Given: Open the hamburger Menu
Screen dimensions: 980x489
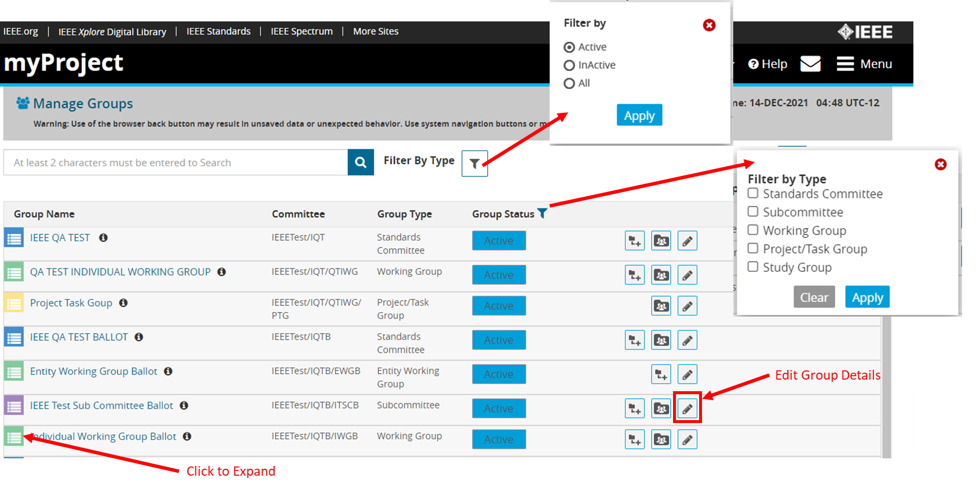Looking at the screenshot, I should (864, 64).
